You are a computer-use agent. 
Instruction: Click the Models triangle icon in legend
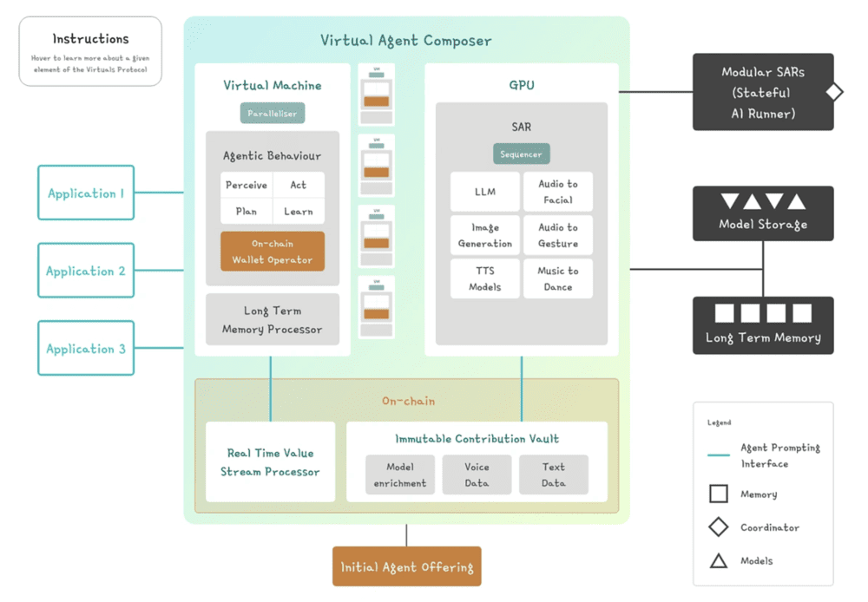tap(719, 561)
